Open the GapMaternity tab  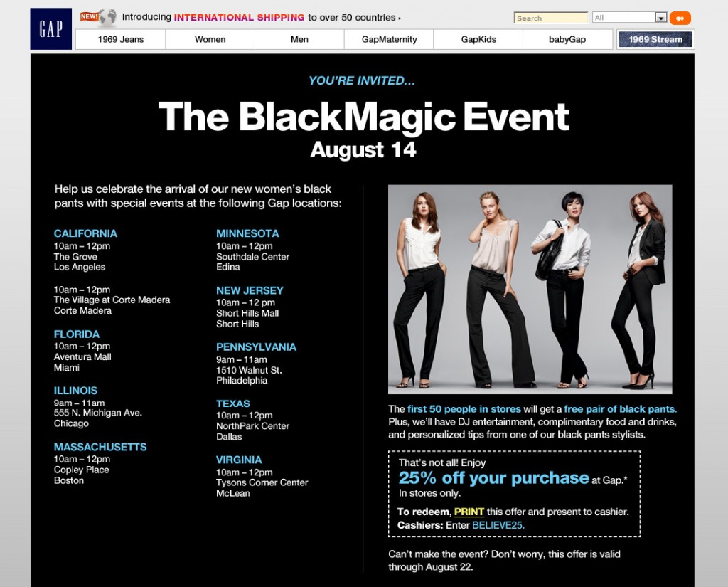[x=389, y=40]
